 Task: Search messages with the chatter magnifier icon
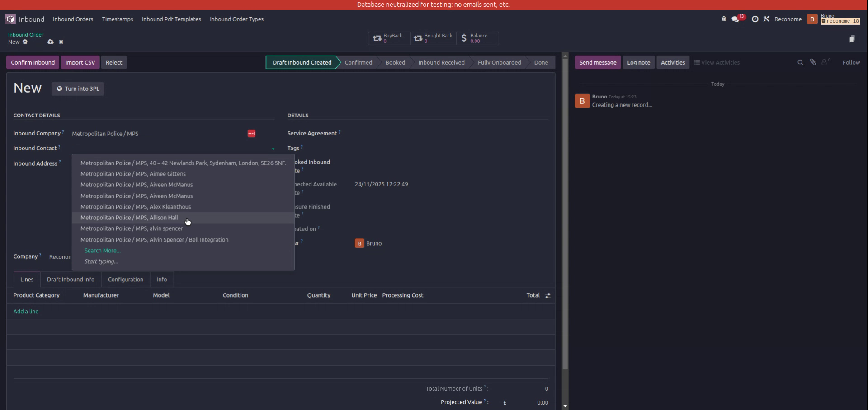[800, 62]
